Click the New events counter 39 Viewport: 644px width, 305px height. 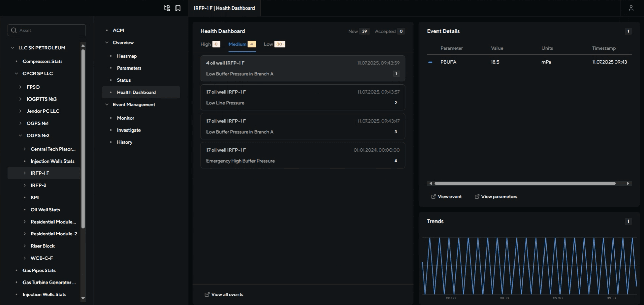pyautogui.click(x=364, y=31)
